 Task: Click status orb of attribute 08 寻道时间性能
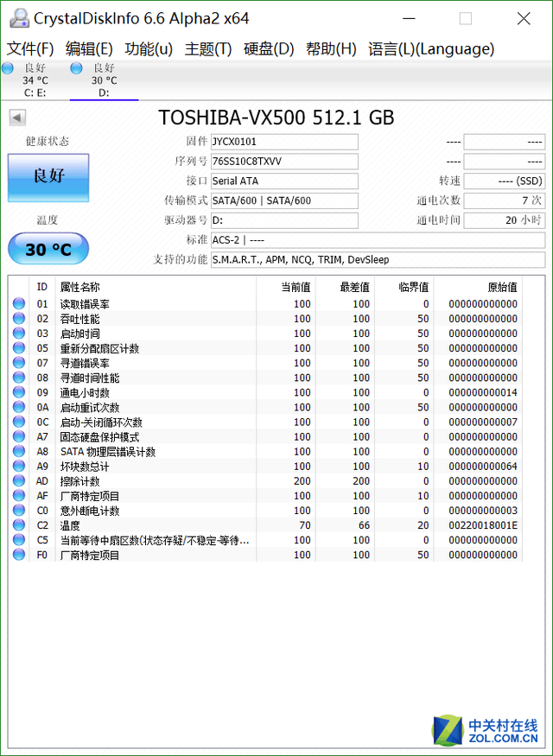point(19,378)
